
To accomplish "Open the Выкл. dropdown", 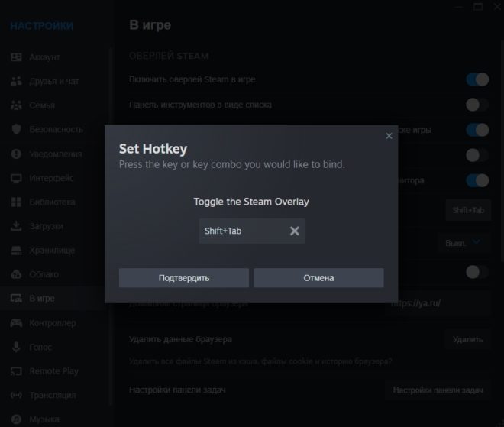I will point(464,243).
